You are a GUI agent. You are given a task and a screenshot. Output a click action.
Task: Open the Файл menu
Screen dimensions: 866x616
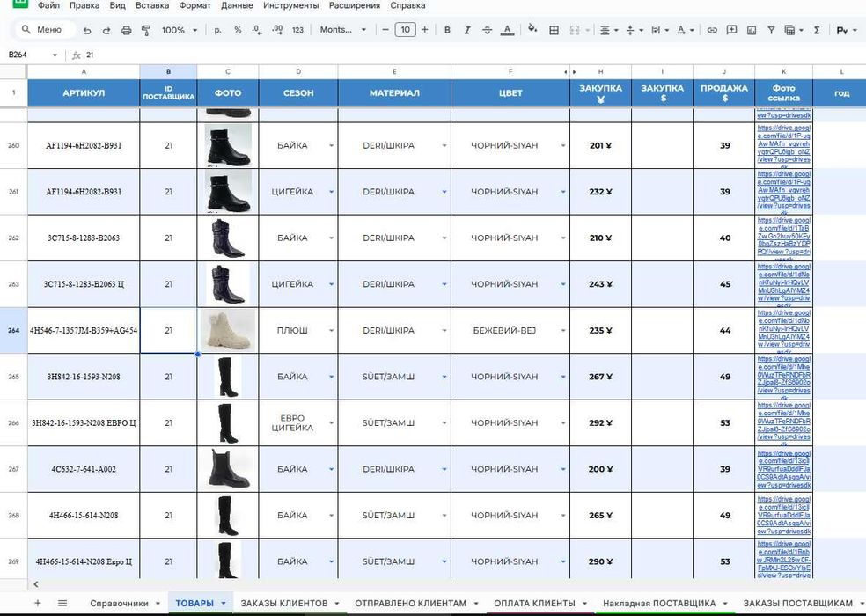point(48,5)
